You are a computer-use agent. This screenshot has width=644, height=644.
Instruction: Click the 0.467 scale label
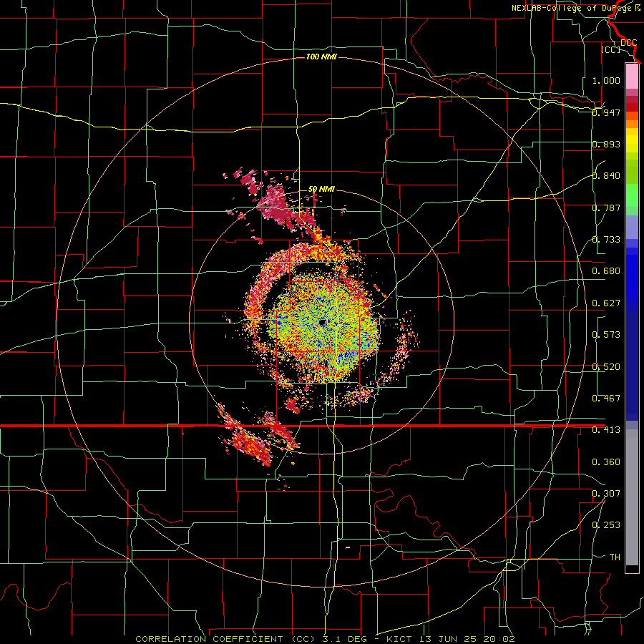(x=606, y=399)
